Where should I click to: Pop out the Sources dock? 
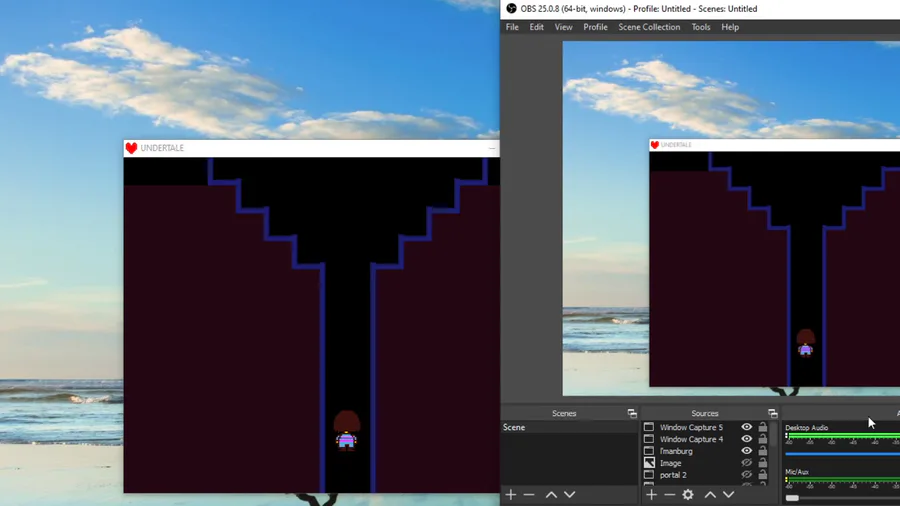(773, 413)
